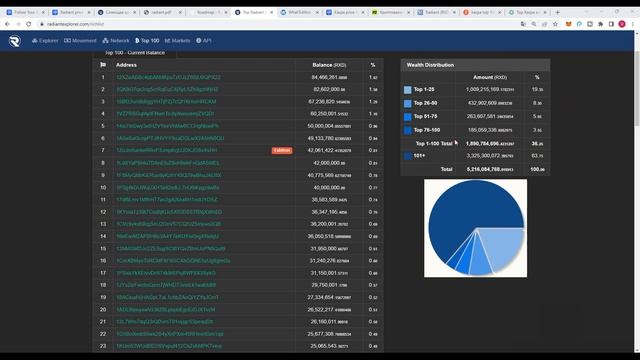Click the site lock icon in address bar

point(42,24)
